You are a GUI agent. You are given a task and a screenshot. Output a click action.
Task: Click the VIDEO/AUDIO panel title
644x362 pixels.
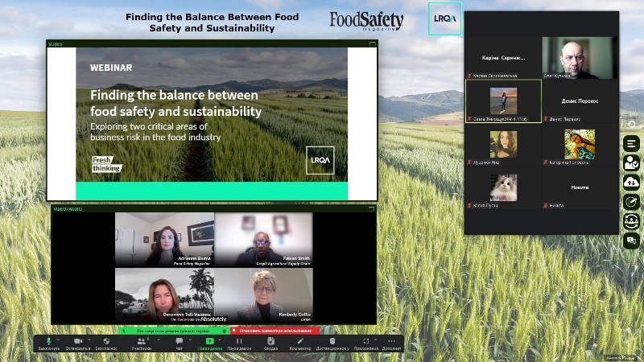click(x=68, y=209)
